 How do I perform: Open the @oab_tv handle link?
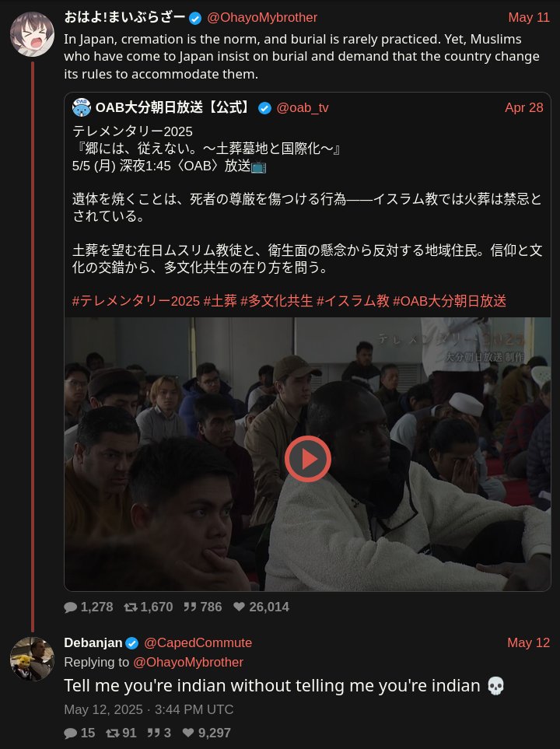tap(303, 108)
